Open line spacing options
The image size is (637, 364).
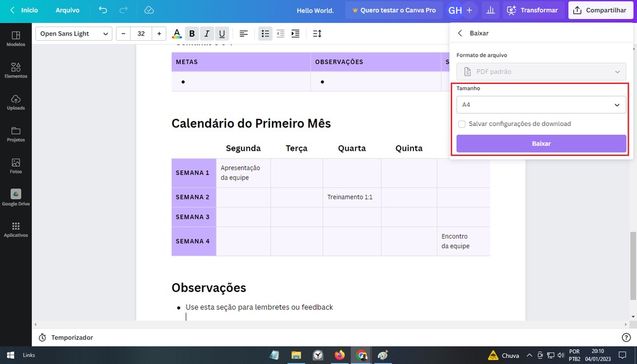[x=317, y=34]
